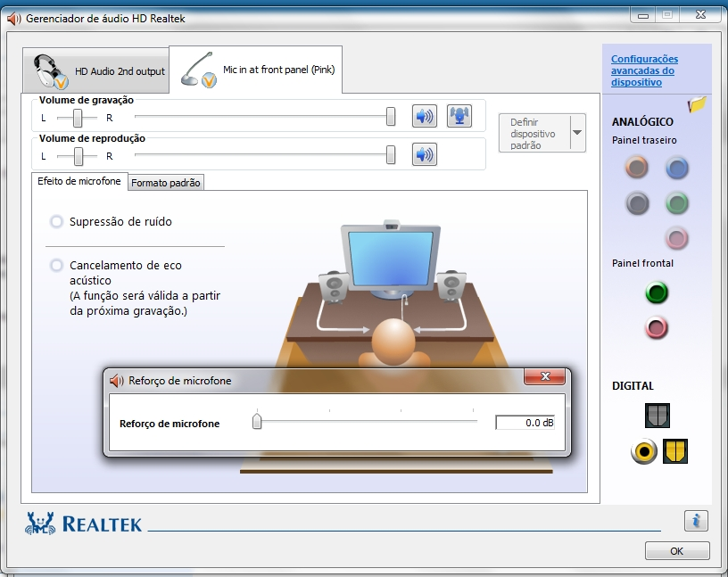Viewport: 728px width, 577px height.
Task: Select the pink front panel microphone jack
Action: pos(657,327)
